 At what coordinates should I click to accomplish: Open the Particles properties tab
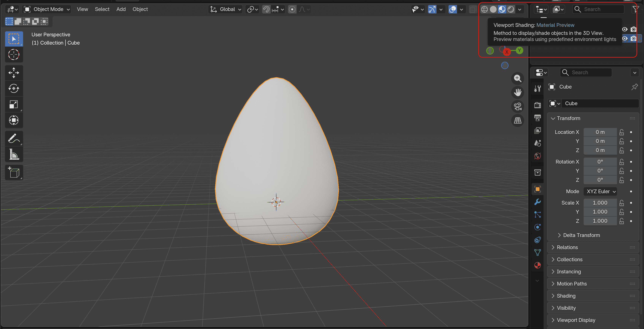coord(537,214)
